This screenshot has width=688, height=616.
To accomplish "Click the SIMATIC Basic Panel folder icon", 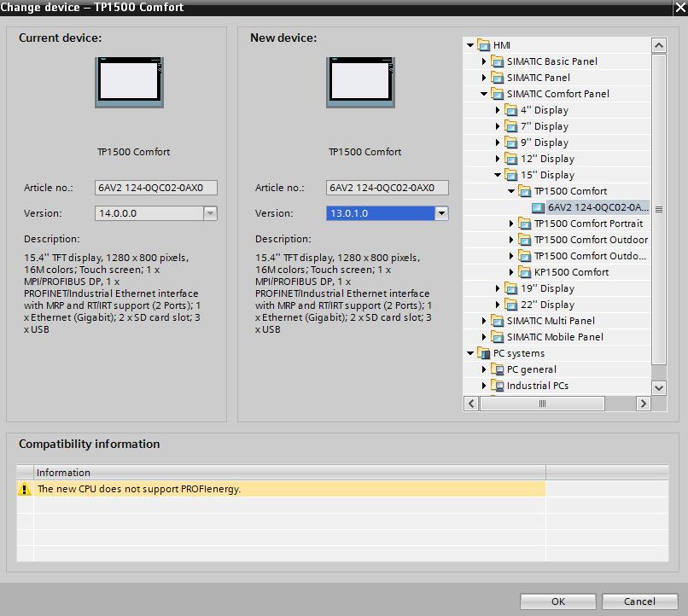I will click(x=497, y=61).
